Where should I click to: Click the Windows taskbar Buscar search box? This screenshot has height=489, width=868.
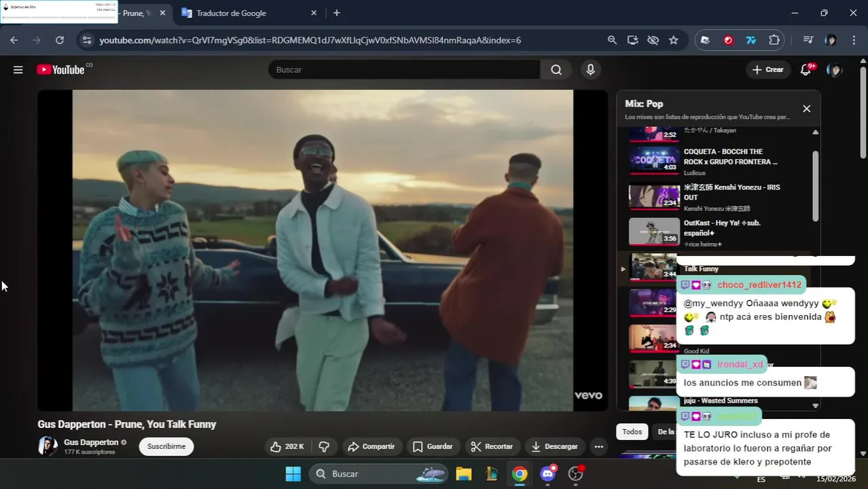click(380, 474)
